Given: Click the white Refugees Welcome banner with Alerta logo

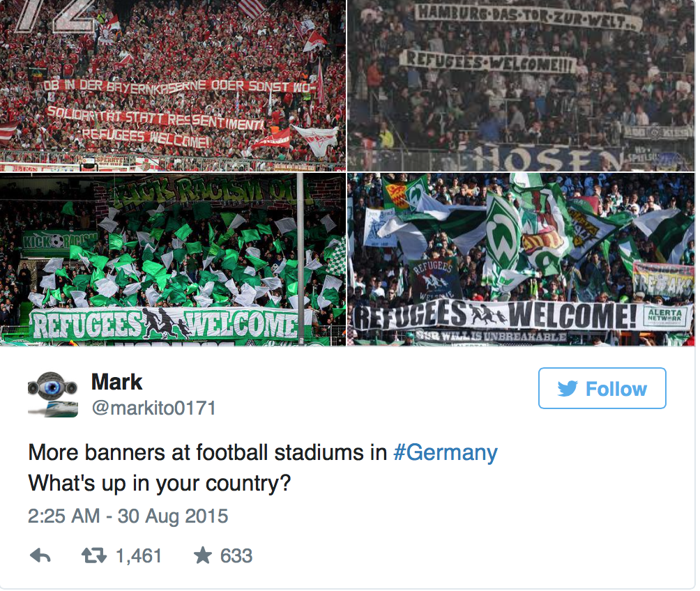Looking at the screenshot, I should (522, 315).
